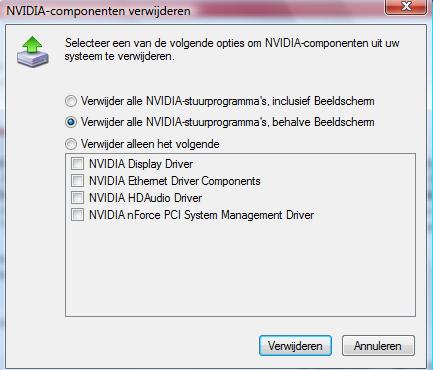The height and width of the screenshot is (370, 433).
Task: Click the 'NVIDIA Display Driver' label text
Action: coord(141,164)
